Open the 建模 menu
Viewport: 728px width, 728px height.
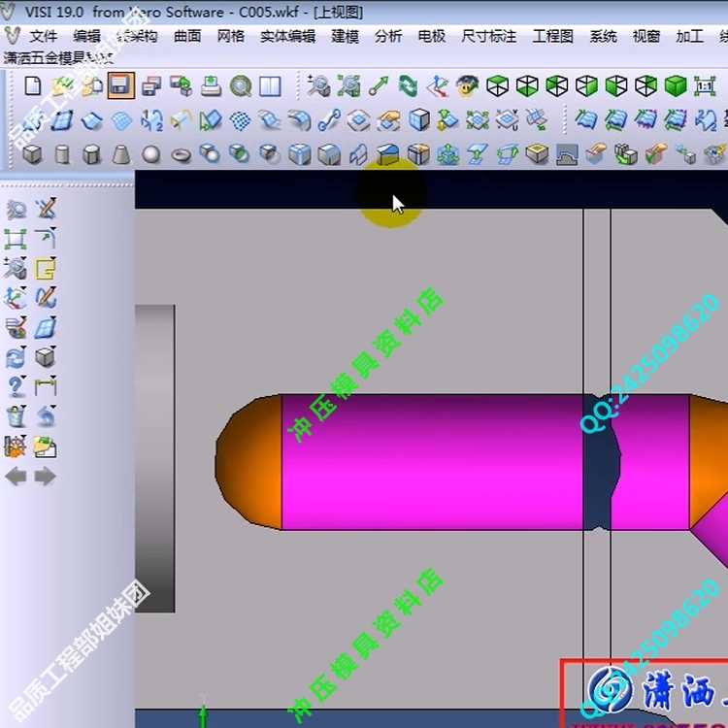(x=345, y=36)
